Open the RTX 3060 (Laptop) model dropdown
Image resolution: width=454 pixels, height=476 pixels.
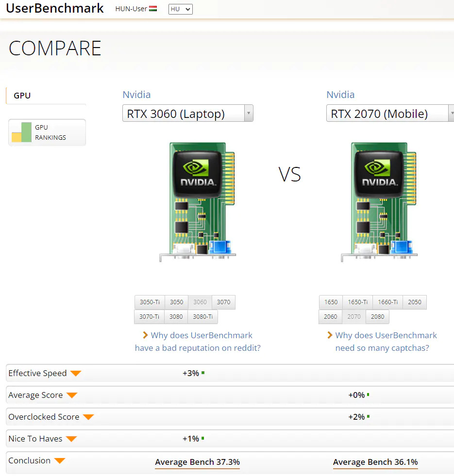click(188, 113)
